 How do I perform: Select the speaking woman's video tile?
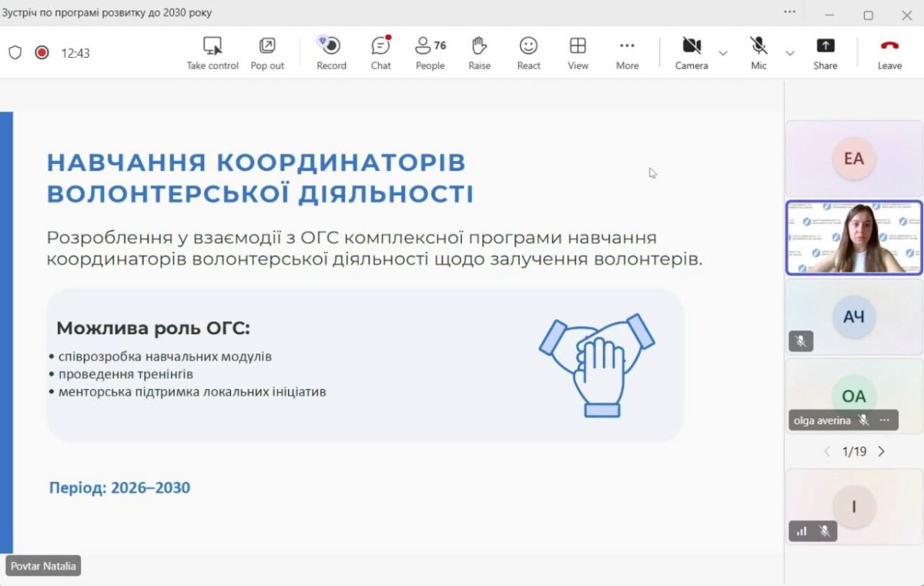point(854,238)
